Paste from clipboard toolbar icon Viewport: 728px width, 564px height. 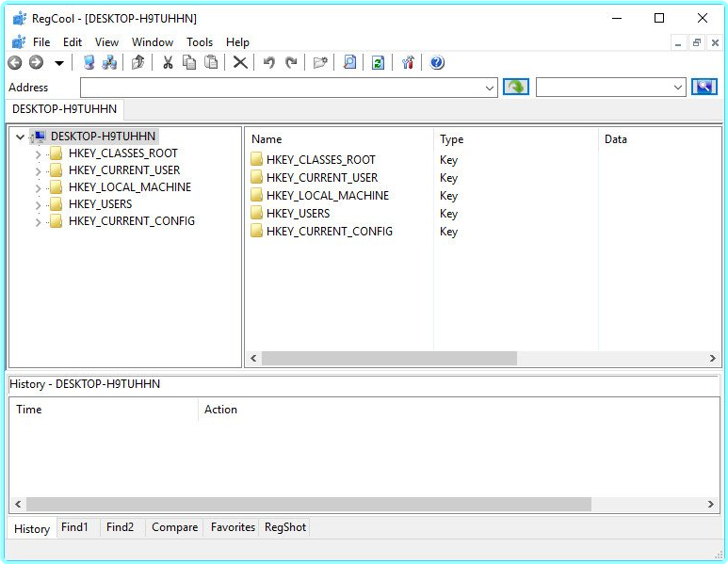click(x=211, y=62)
